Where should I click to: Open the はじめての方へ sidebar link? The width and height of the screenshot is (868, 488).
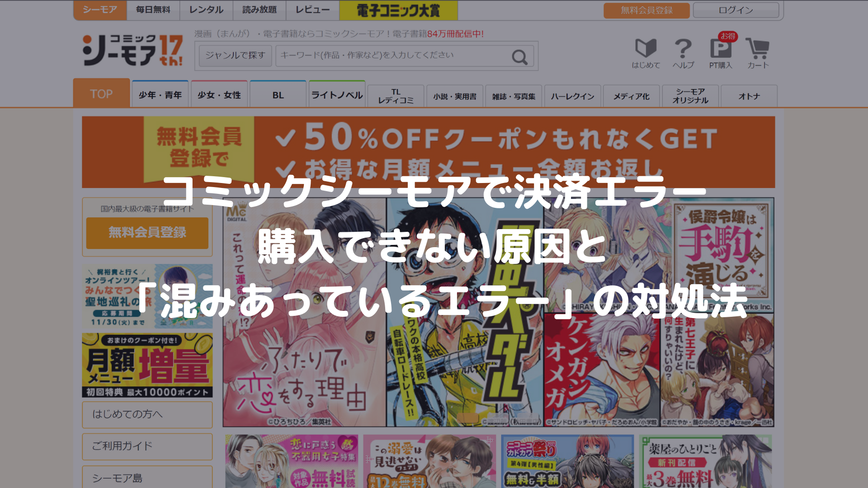point(147,414)
